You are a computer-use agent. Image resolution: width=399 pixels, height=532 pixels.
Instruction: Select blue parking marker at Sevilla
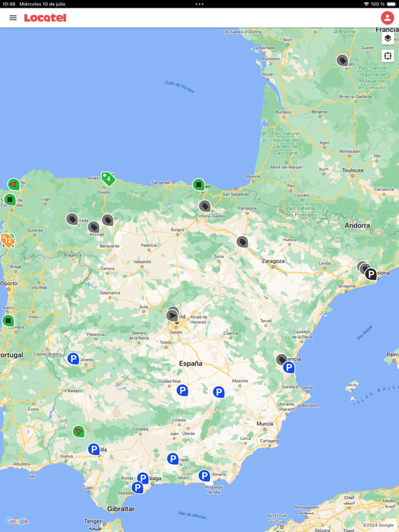(x=94, y=449)
